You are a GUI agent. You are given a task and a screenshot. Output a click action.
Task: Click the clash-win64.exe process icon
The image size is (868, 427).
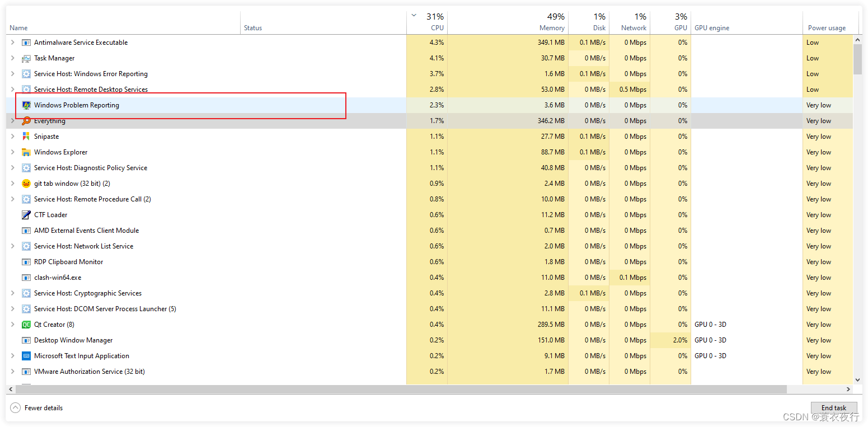point(26,278)
